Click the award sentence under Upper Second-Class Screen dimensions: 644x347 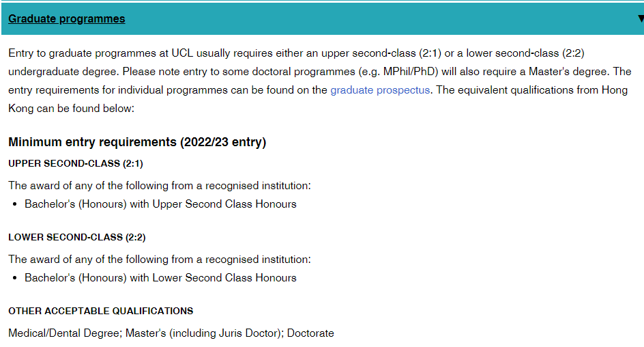click(160, 185)
